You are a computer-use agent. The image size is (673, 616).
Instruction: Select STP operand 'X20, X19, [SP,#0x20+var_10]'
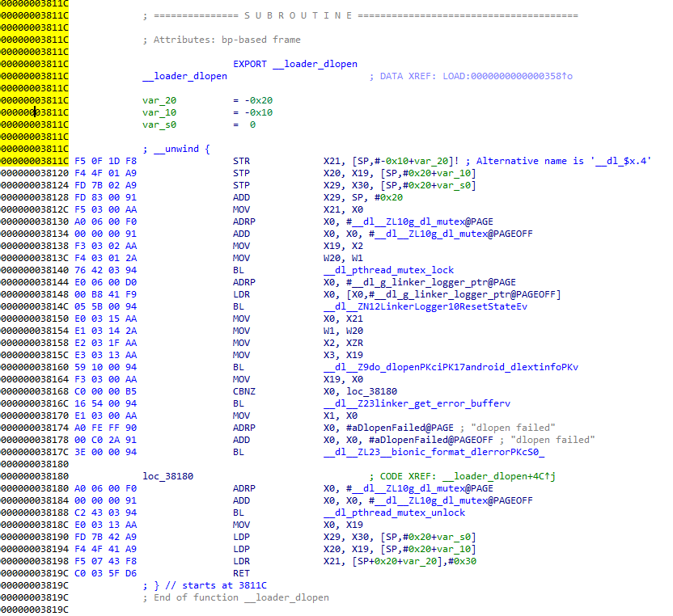pos(400,173)
